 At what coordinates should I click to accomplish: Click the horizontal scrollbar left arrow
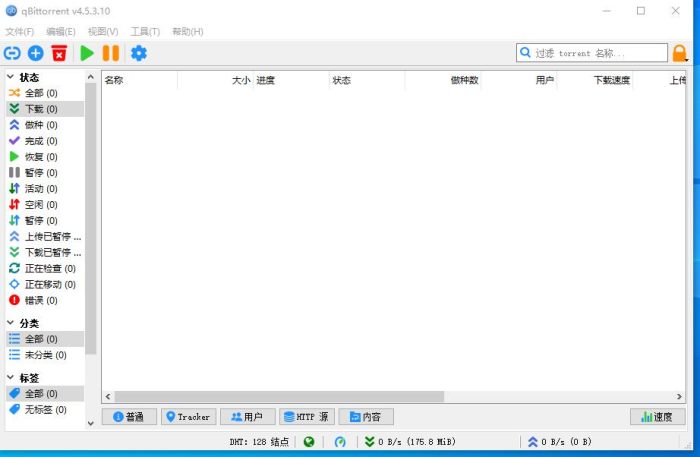(x=108, y=396)
